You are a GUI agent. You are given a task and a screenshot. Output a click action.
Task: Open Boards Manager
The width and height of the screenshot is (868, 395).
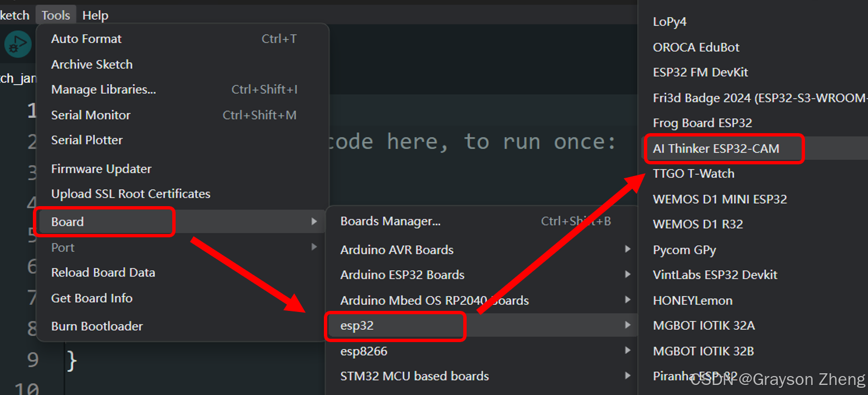coord(390,222)
